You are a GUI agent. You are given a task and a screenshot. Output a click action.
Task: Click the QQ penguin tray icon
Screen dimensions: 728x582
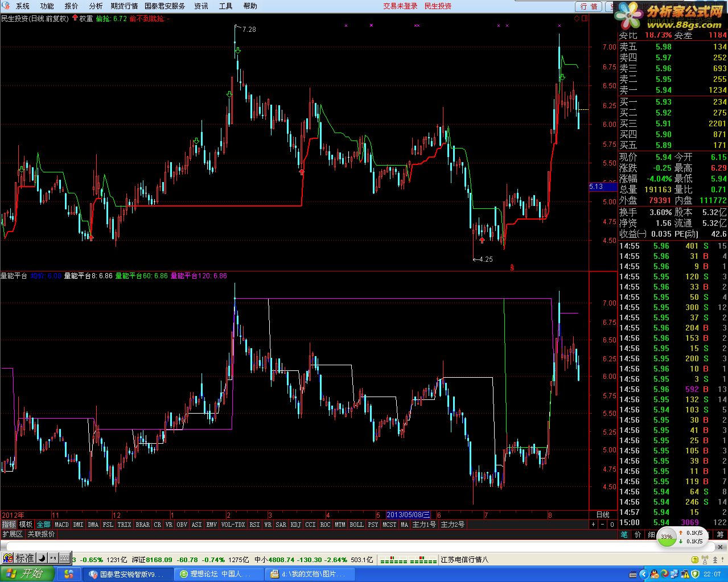(x=654, y=574)
